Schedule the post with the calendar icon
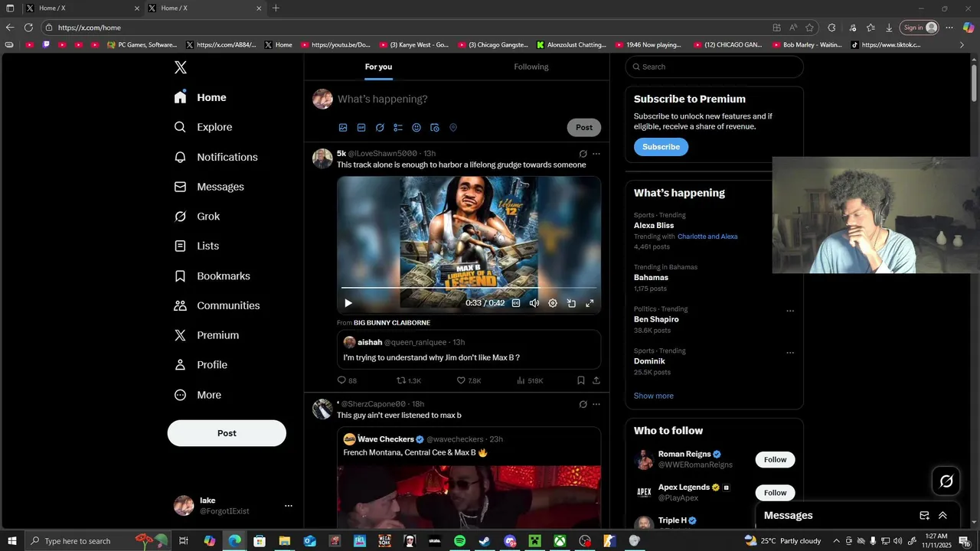This screenshot has width=980, height=551. tap(435, 128)
